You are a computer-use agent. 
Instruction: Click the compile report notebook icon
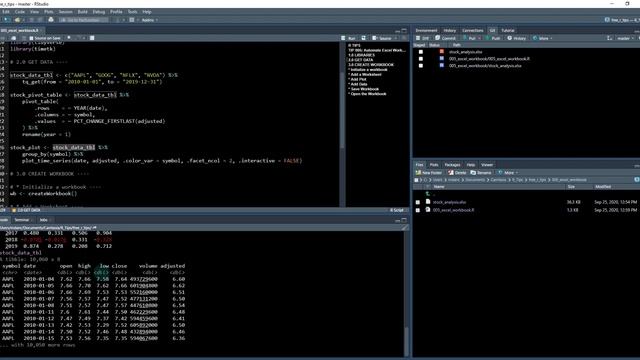[x=92, y=38]
